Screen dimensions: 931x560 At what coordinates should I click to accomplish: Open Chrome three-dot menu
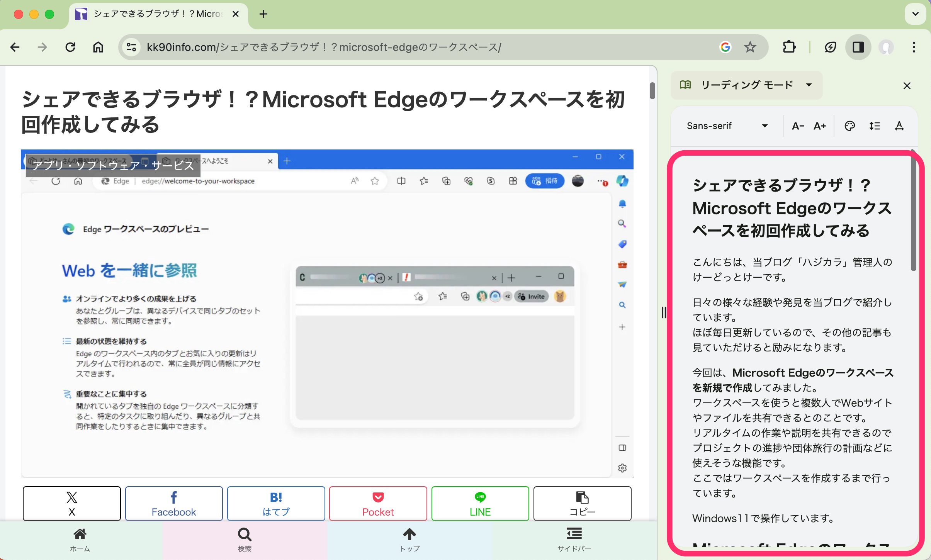click(x=914, y=47)
